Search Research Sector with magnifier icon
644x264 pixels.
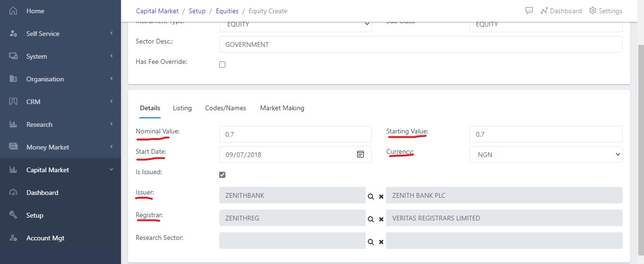[x=371, y=242]
